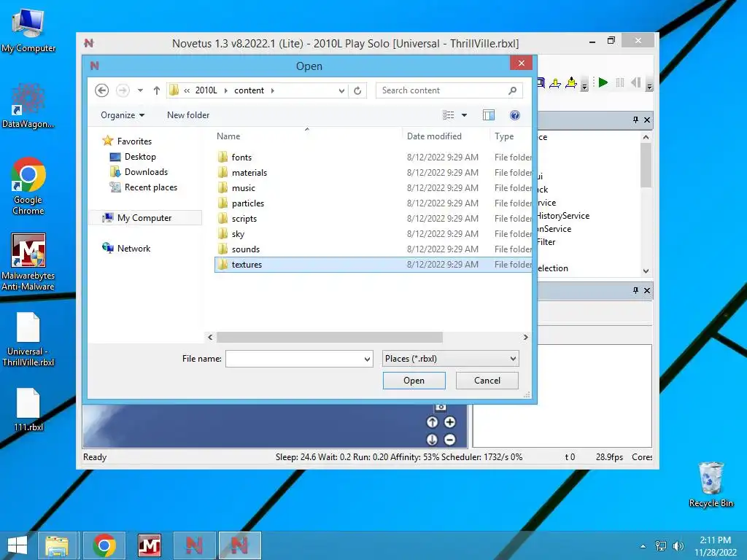The image size is (747, 560).
Task: Open Malwarebytes from the taskbar
Action: coord(149,545)
